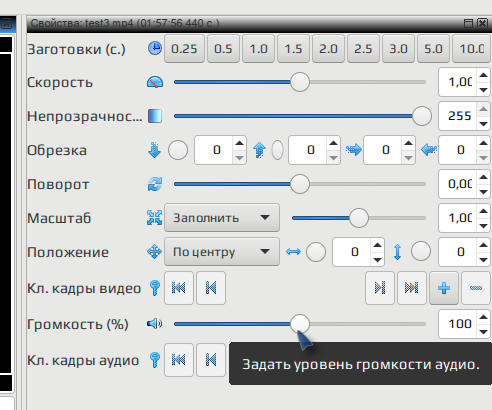Viewport: 492px width, 410px height.
Task: Increase volume value 100 with up arrow
Action: (483, 317)
